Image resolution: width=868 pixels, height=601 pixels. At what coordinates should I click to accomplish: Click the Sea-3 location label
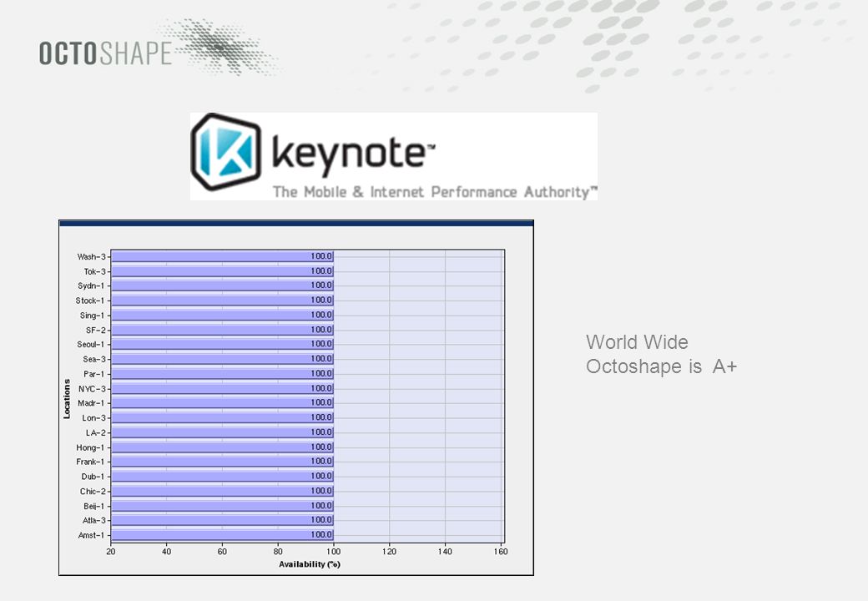(94, 359)
